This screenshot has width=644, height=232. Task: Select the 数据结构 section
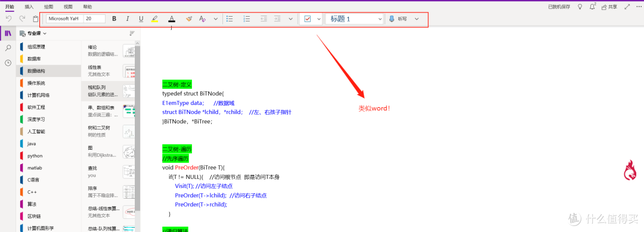(48, 71)
